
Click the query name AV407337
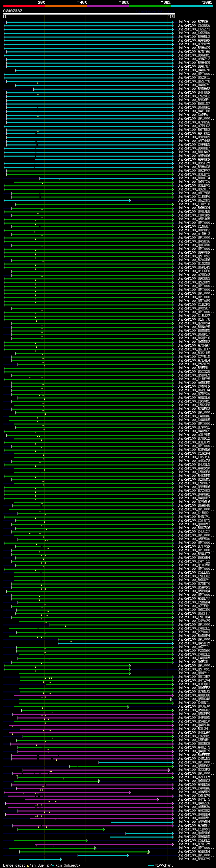pos(12,11)
